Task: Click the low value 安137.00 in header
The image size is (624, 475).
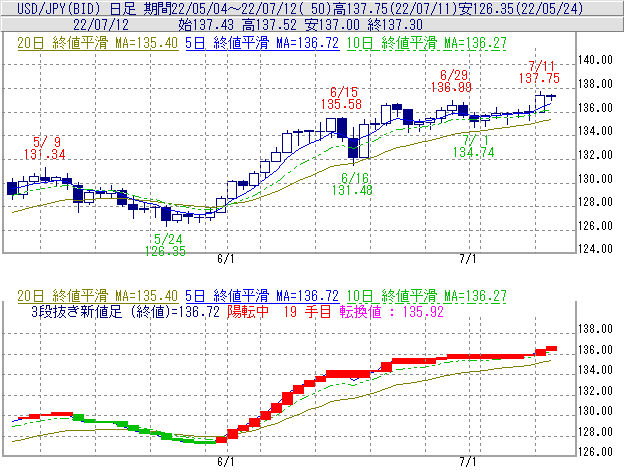Action: coord(332,25)
